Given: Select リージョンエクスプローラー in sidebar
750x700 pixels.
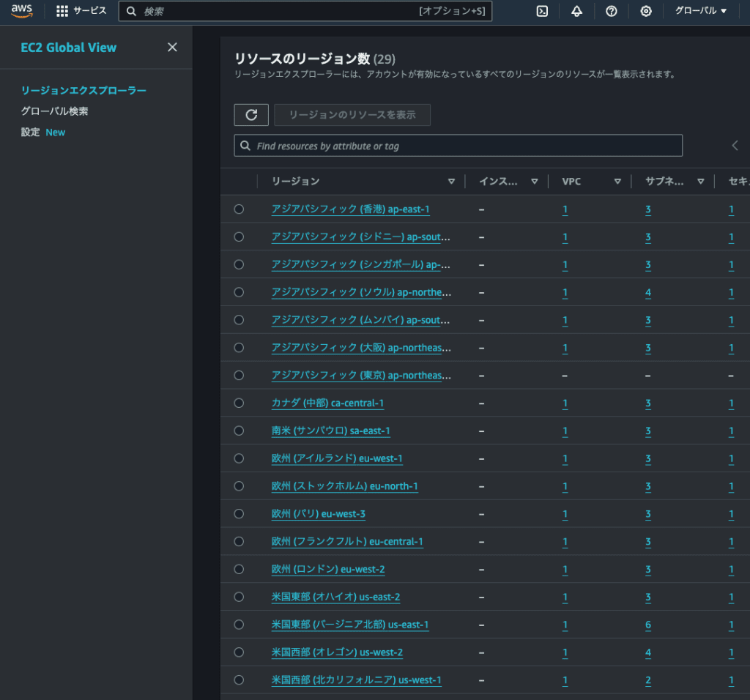Looking at the screenshot, I should 83,90.
